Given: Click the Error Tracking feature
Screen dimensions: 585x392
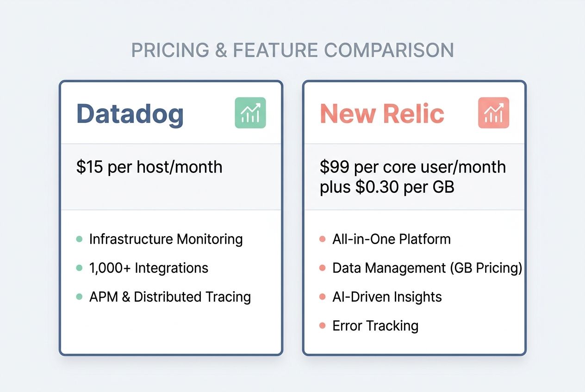Looking at the screenshot, I should coord(375,325).
